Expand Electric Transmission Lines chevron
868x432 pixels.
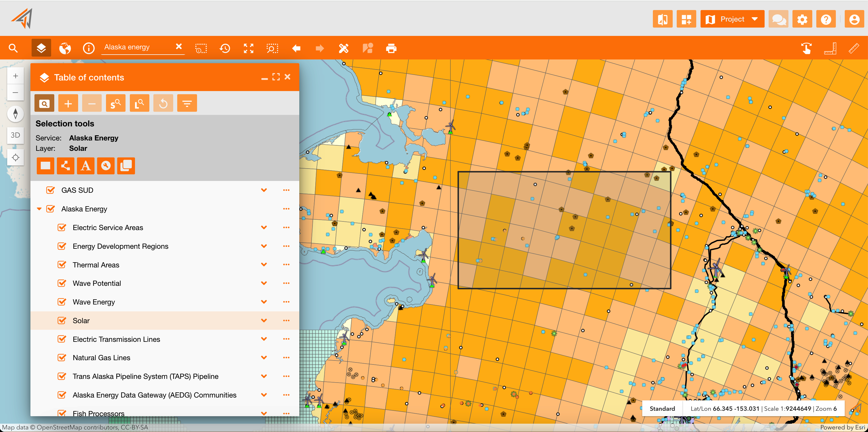[264, 339]
